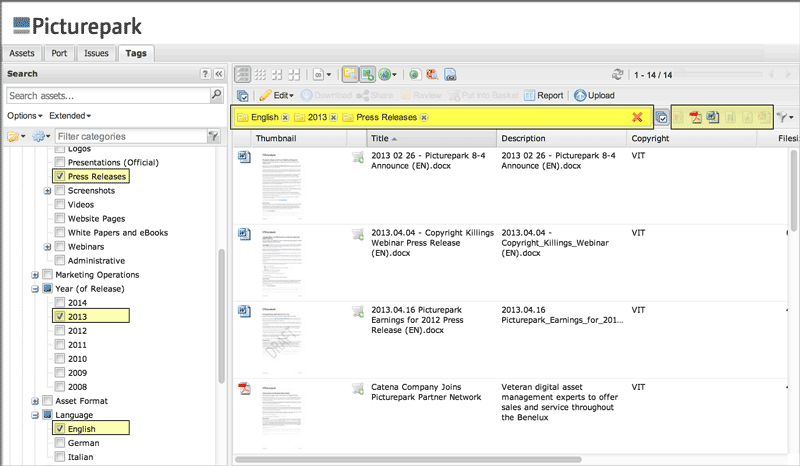Select medium thumbnail grid view
The width and height of the screenshot is (800, 466).
277,75
